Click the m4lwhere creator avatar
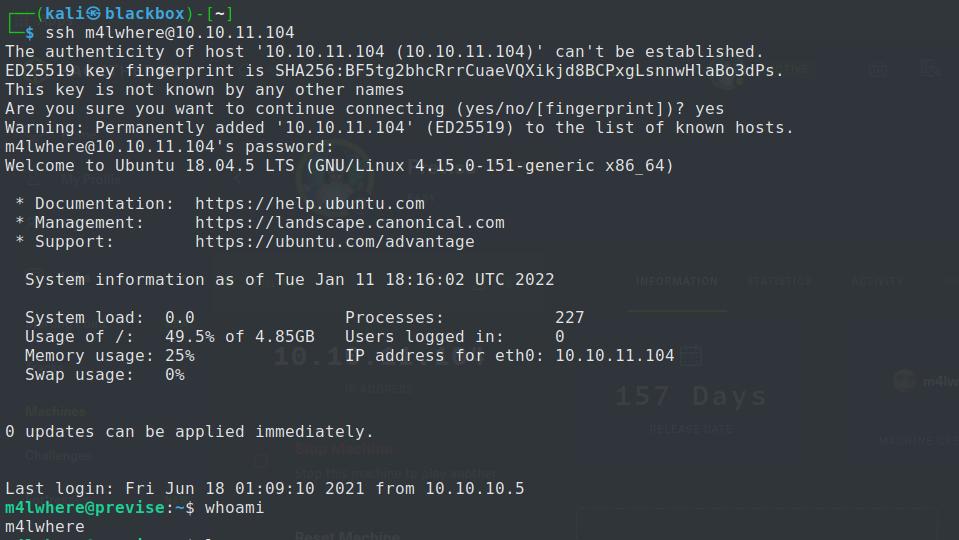This screenshot has height=540, width=959. point(904,381)
